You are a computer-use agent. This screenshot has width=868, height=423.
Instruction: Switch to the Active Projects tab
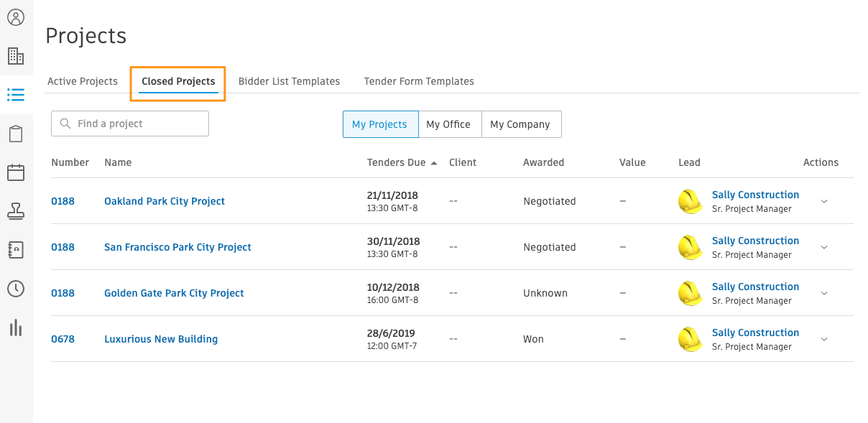82,81
